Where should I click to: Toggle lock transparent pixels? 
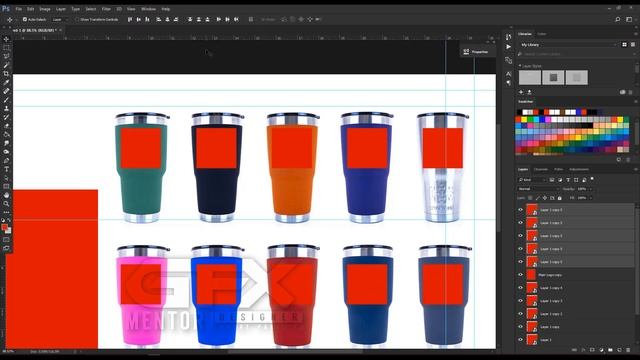tap(530, 198)
